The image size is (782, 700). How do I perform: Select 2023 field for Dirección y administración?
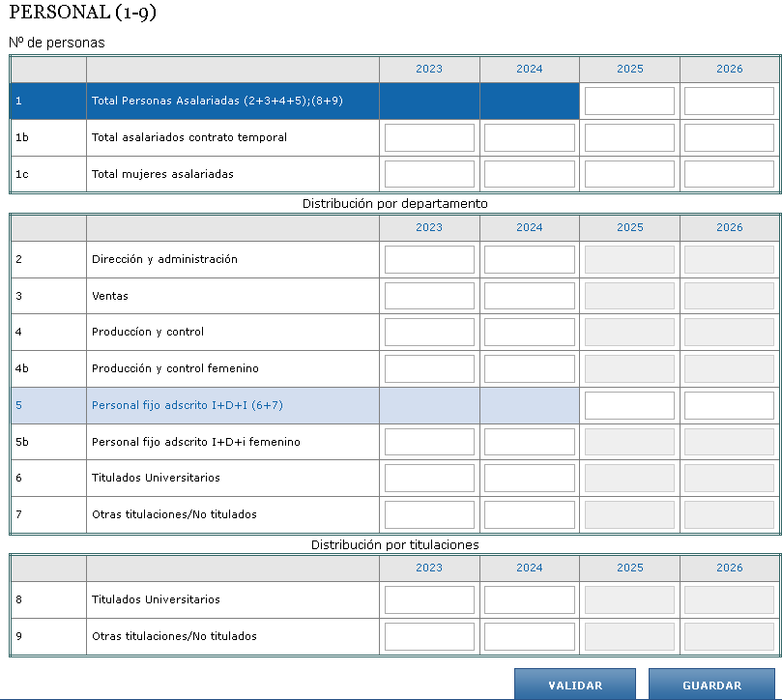point(429,260)
